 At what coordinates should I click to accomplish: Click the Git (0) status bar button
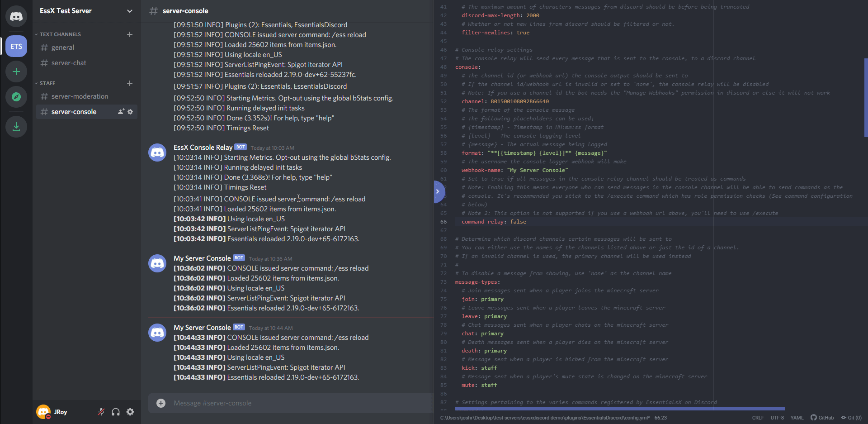coord(852,417)
